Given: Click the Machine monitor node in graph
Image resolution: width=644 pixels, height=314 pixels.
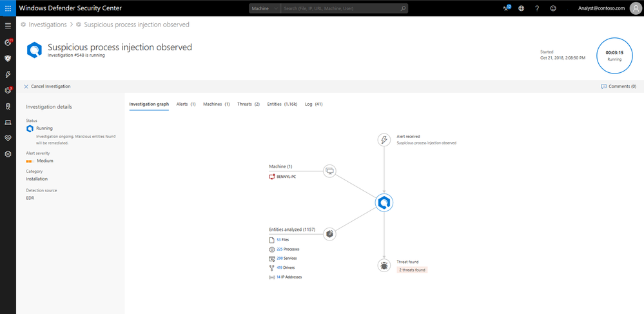Looking at the screenshot, I should click(329, 171).
